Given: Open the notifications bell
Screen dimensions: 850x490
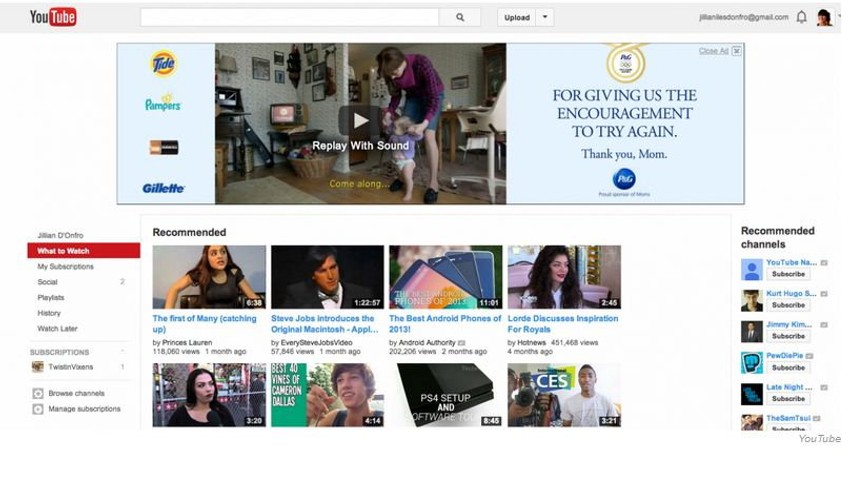Looking at the screenshot, I should (x=801, y=17).
